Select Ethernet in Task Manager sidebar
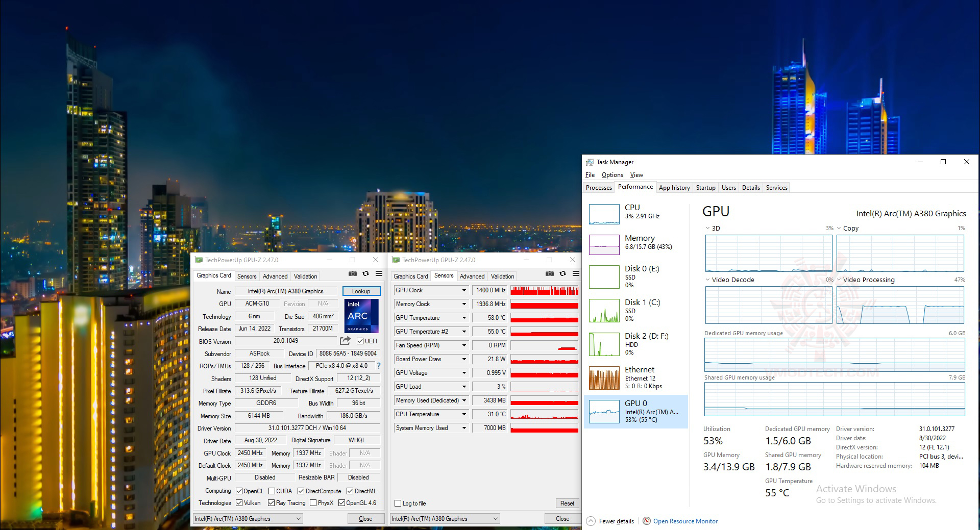The height and width of the screenshot is (530, 980). tap(636, 377)
